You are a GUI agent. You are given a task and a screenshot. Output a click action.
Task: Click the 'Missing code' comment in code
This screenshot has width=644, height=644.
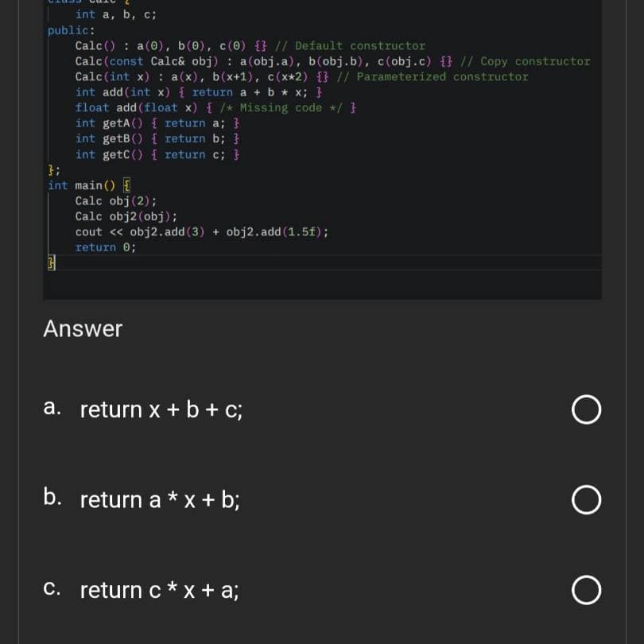pos(281,107)
